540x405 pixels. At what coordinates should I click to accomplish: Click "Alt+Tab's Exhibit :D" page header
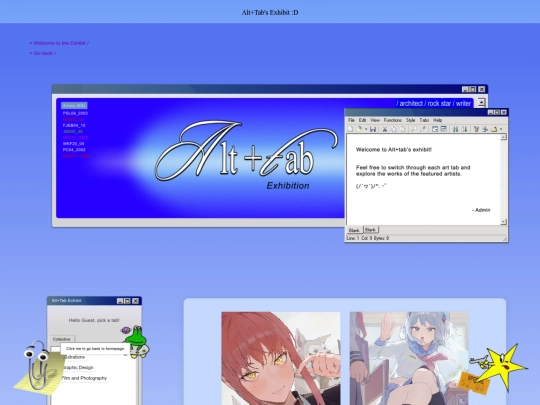[270, 13]
